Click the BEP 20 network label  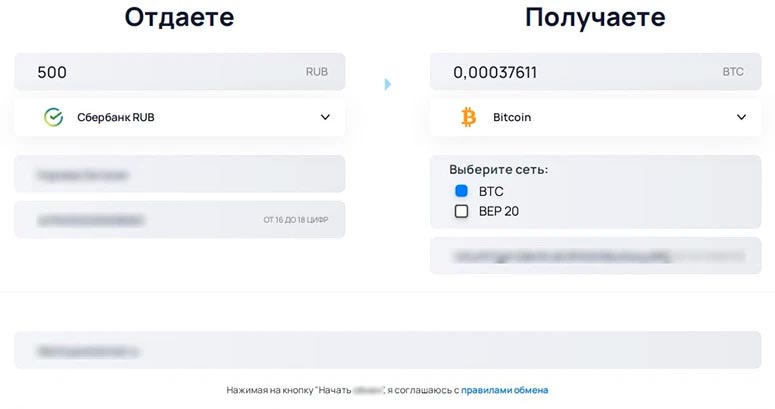tap(498, 211)
